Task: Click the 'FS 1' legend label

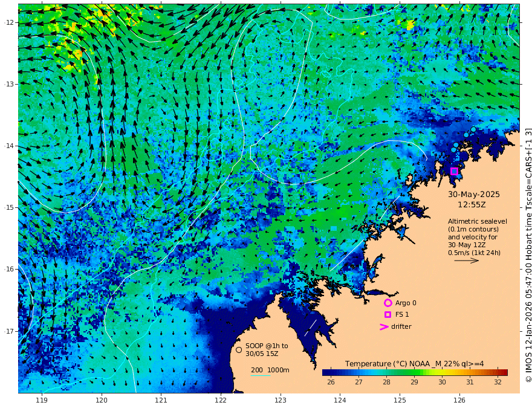Action: 402,315
